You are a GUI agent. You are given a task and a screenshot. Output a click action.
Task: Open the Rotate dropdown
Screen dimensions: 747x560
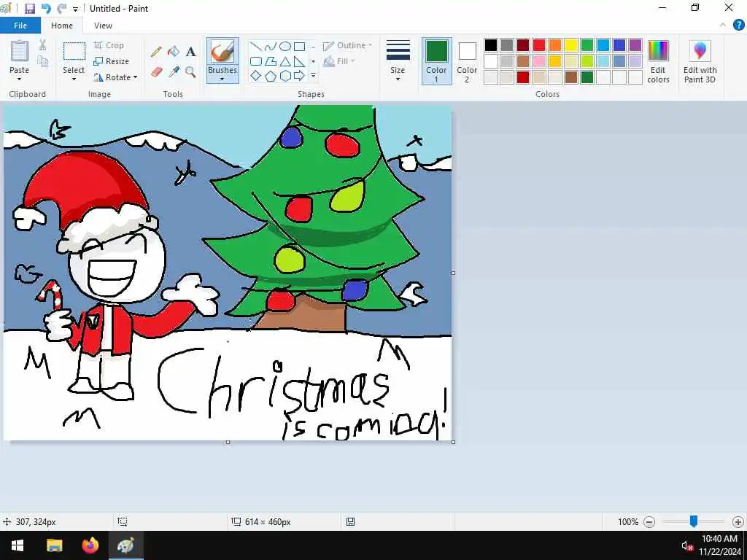tap(116, 77)
